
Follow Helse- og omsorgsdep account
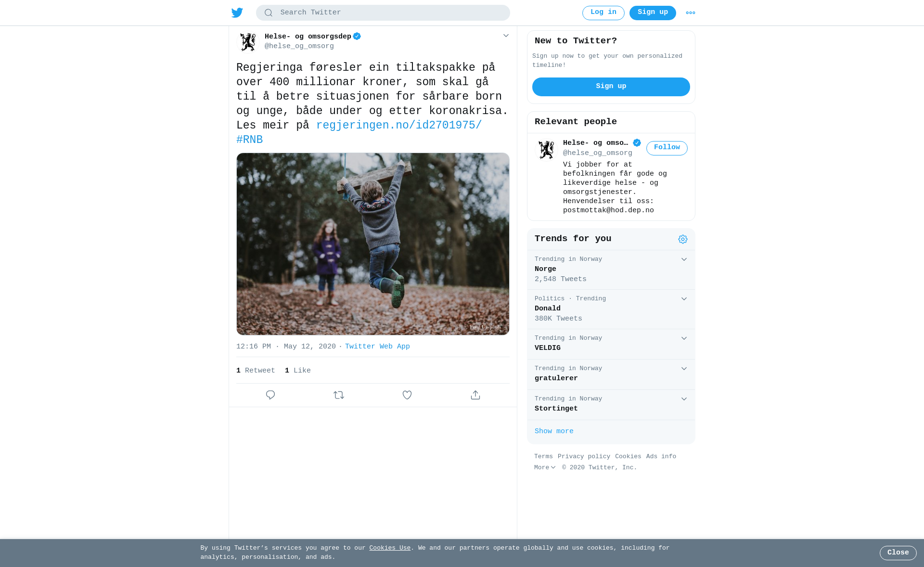coord(667,148)
